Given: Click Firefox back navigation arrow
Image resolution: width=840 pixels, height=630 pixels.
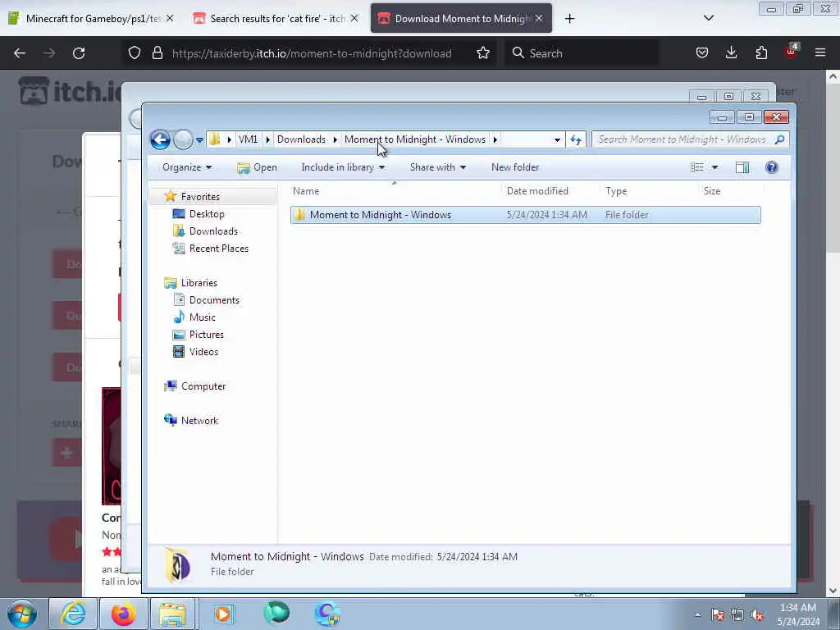Looking at the screenshot, I should [x=20, y=53].
